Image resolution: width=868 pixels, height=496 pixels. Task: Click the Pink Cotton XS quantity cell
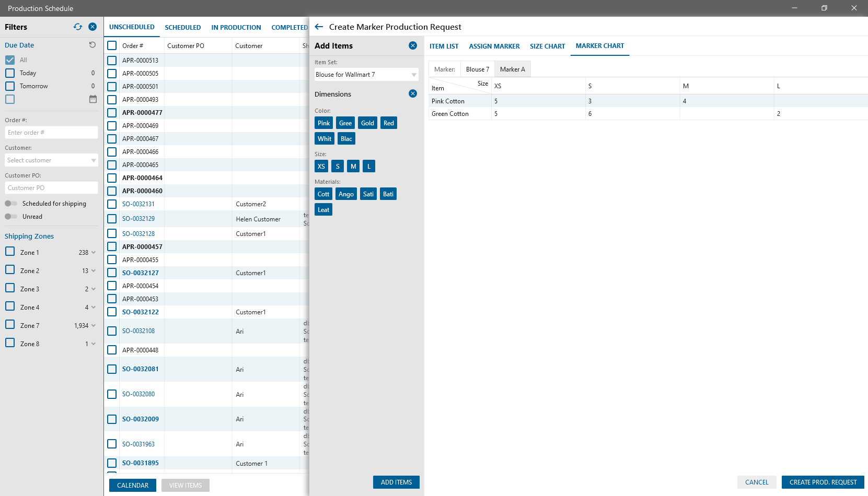pos(538,101)
